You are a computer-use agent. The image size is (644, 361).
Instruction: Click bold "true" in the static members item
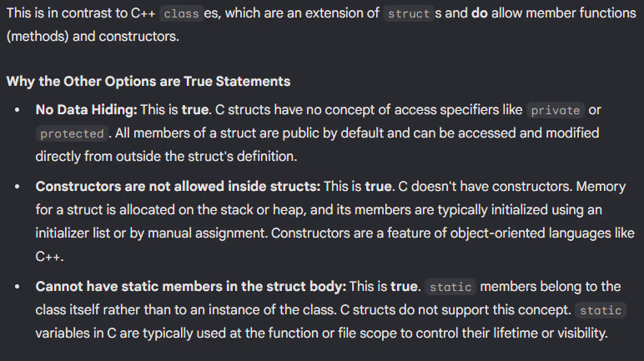(404, 287)
